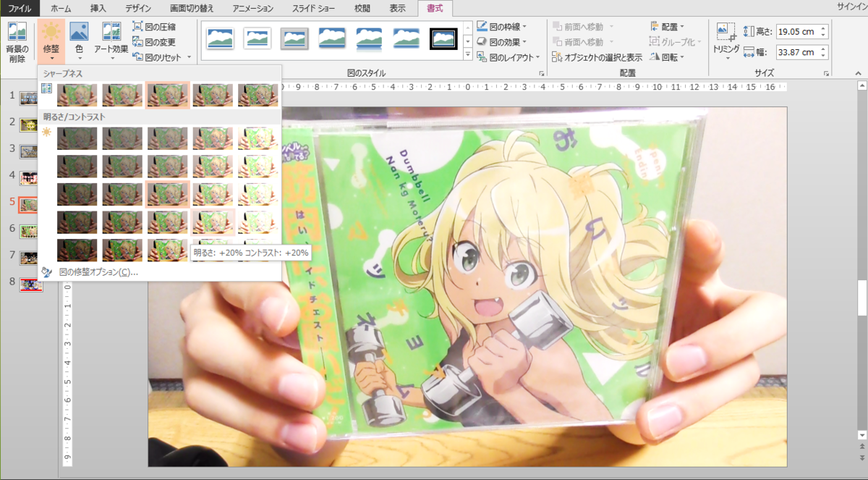
Task: Select slide 3 thumbnail
Action: pyautogui.click(x=29, y=151)
